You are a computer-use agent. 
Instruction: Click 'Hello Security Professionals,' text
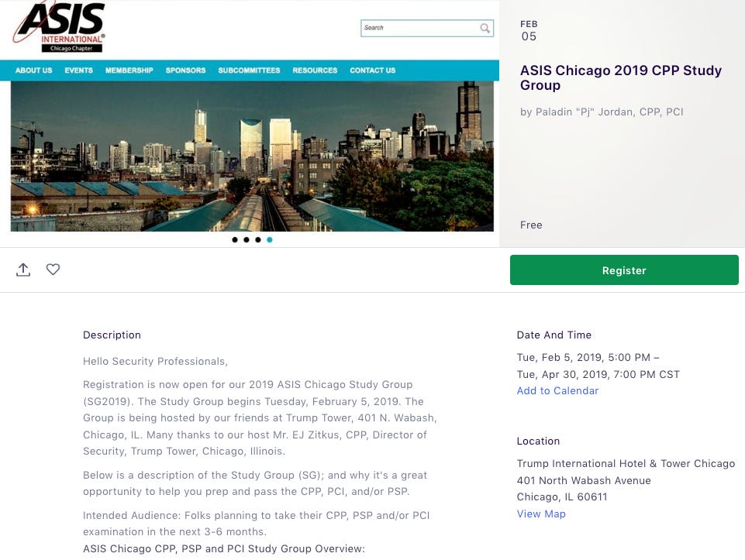coord(155,362)
